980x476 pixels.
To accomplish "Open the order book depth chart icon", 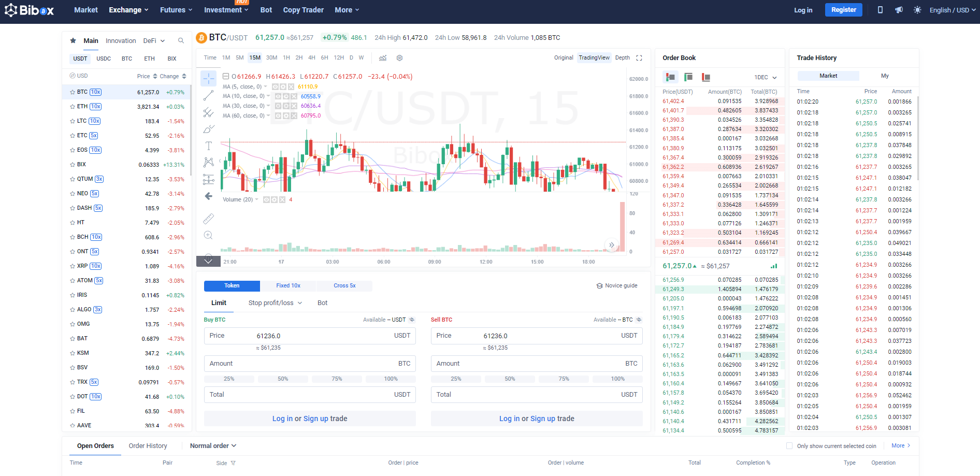I will coord(774,266).
